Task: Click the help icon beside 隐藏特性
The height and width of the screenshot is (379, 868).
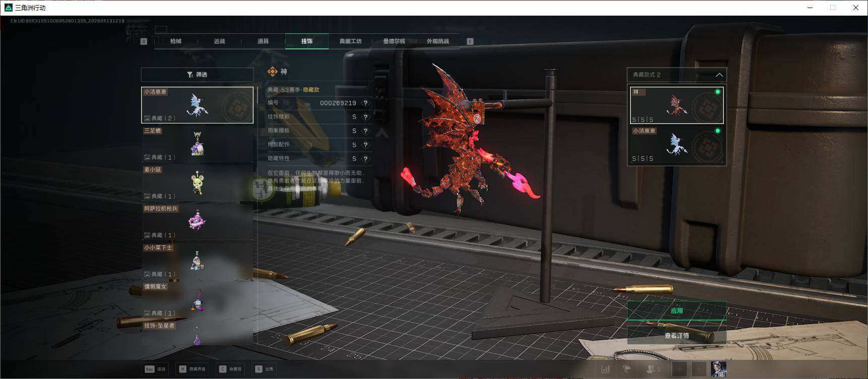Action: (365, 159)
